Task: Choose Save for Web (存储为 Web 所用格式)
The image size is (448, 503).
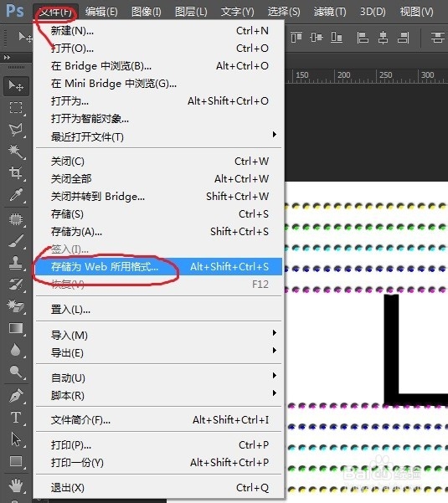Action: pos(158,267)
